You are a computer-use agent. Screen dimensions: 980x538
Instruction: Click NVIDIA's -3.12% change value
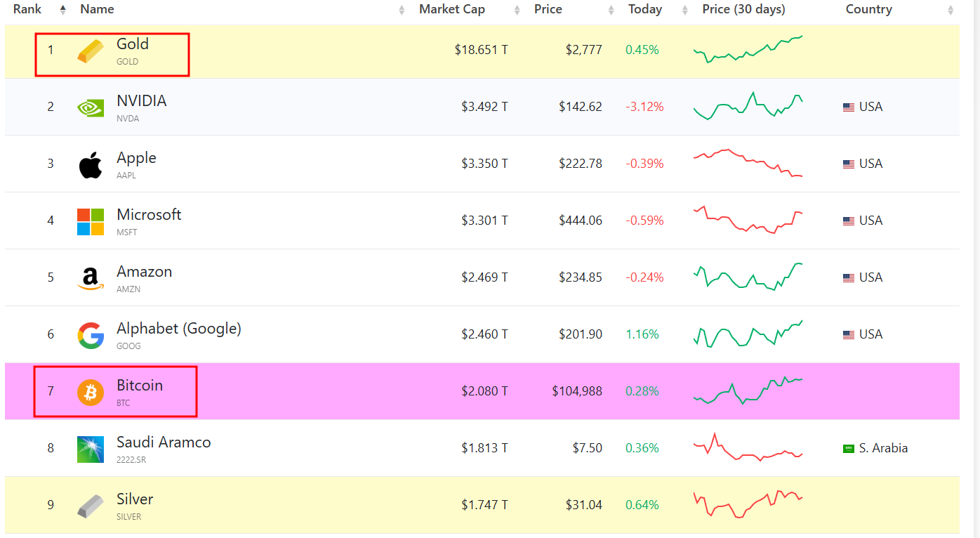click(x=644, y=107)
